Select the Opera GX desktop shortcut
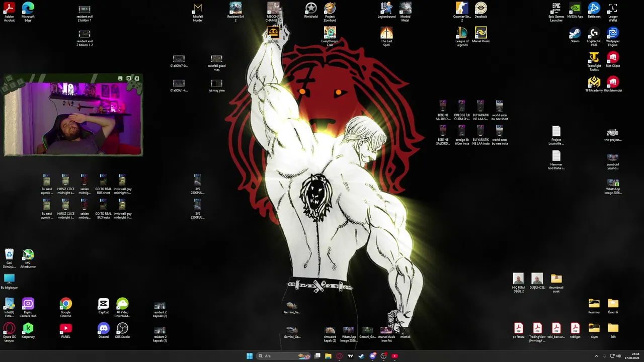Viewport: 644px width, 362px height. point(9,332)
